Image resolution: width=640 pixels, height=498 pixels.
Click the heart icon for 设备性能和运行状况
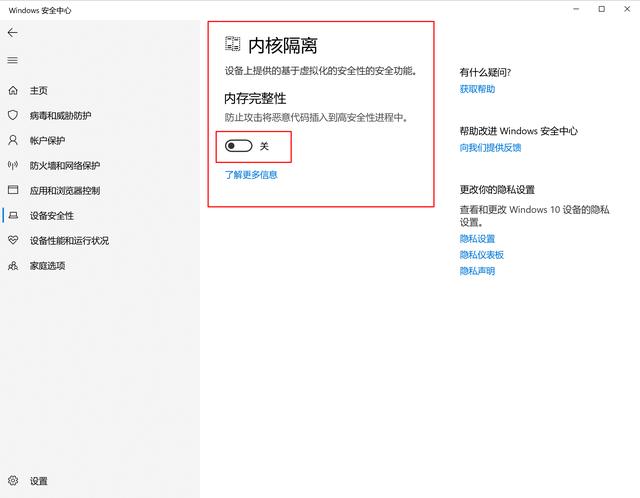tap(13, 240)
